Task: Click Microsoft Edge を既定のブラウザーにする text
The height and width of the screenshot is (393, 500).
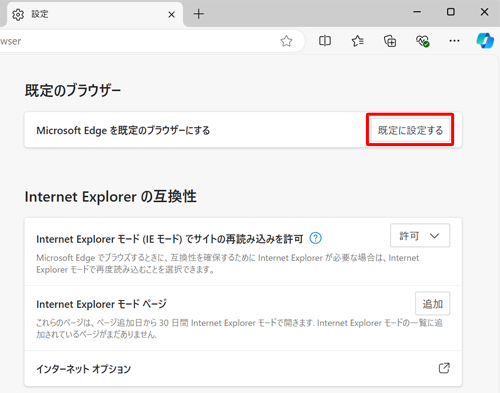Action: click(x=123, y=130)
